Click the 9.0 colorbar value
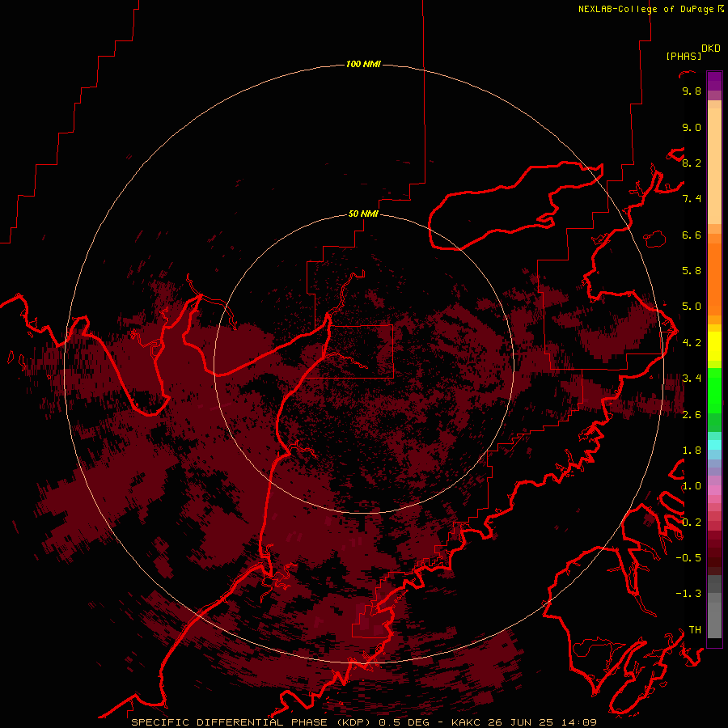 (x=692, y=127)
